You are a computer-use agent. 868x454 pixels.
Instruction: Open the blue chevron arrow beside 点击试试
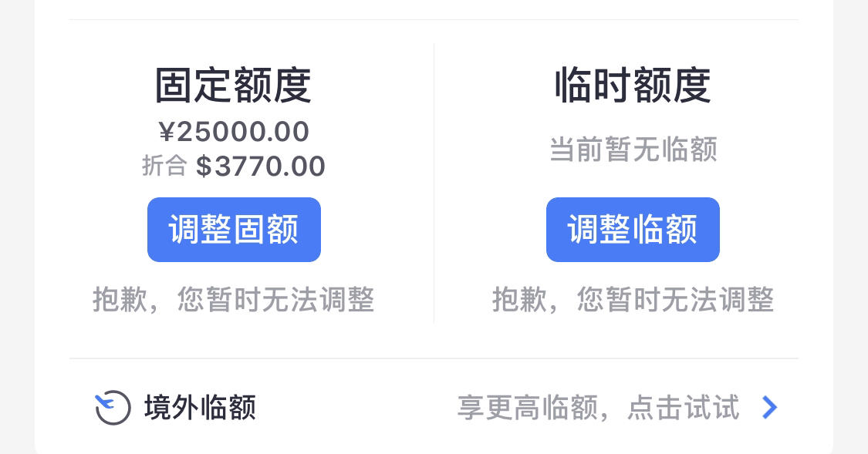coord(769,408)
